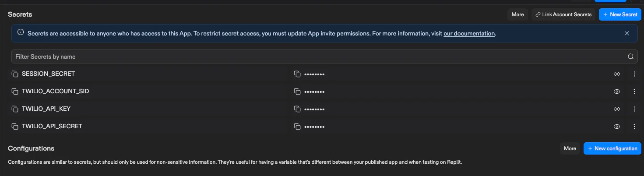644x176 pixels.
Task: Show the TWILIO_API_SECRET value
Action: [x=617, y=127]
